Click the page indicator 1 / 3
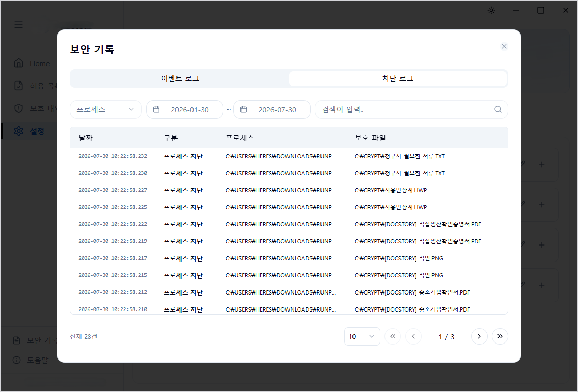 [x=446, y=337]
